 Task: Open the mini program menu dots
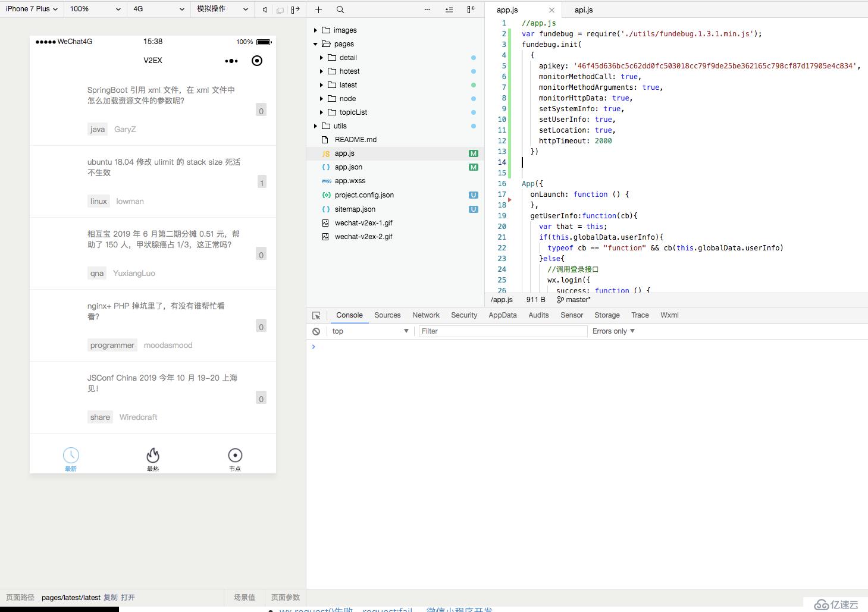231,61
